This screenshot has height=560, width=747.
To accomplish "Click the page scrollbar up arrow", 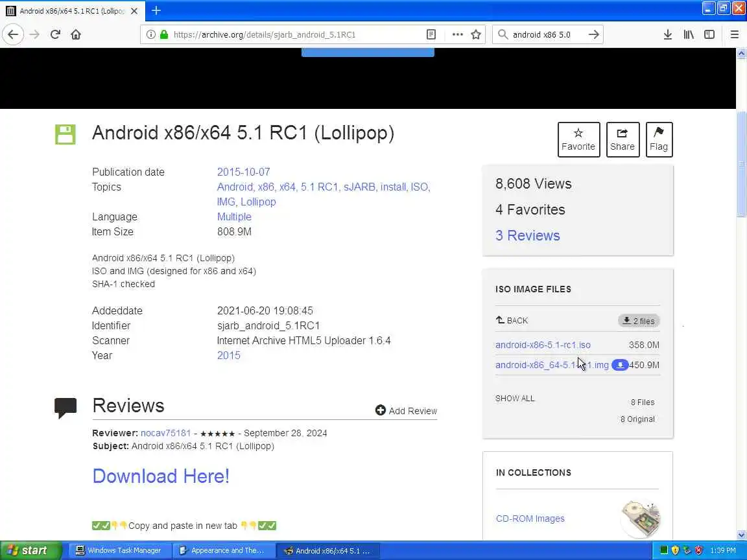I will pos(741,54).
